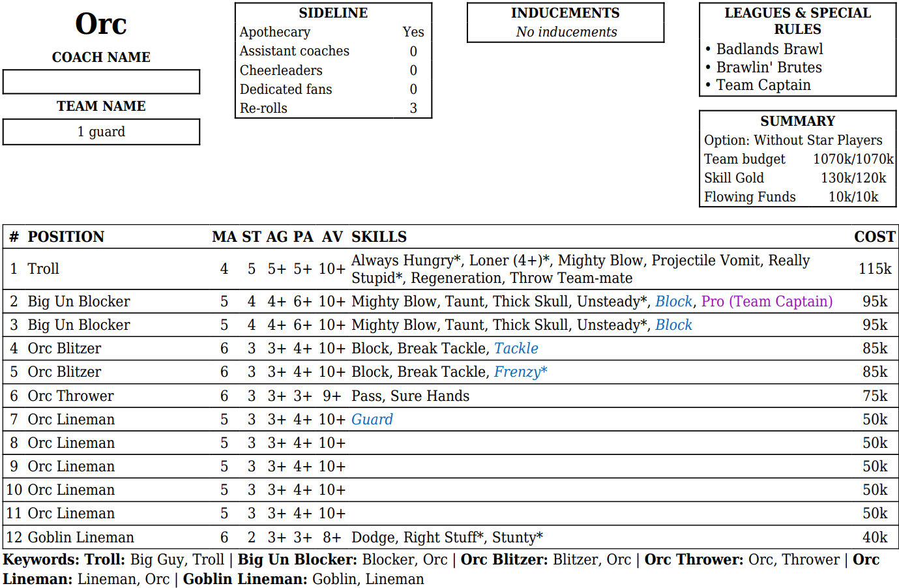Select 'Orc Lineman' in row 8
Image resolution: width=899 pixels, height=588 pixels.
71,443
